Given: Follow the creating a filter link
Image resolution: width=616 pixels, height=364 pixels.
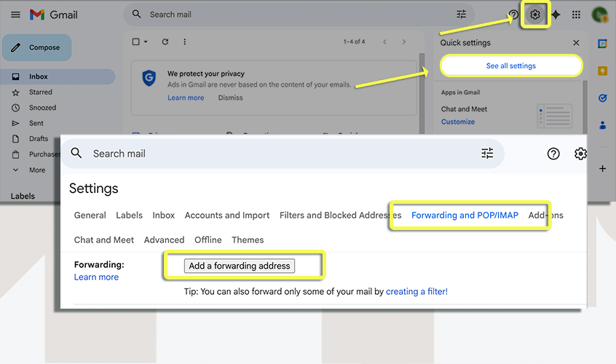Looking at the screenshot, I should coord(416,292).
